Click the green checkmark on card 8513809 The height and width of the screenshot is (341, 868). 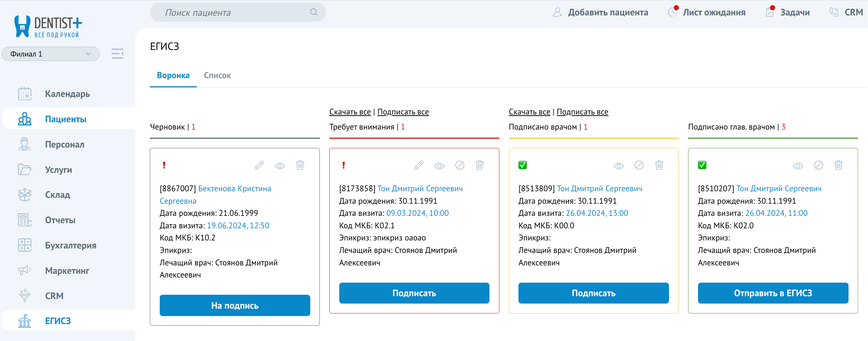[523, 165]
